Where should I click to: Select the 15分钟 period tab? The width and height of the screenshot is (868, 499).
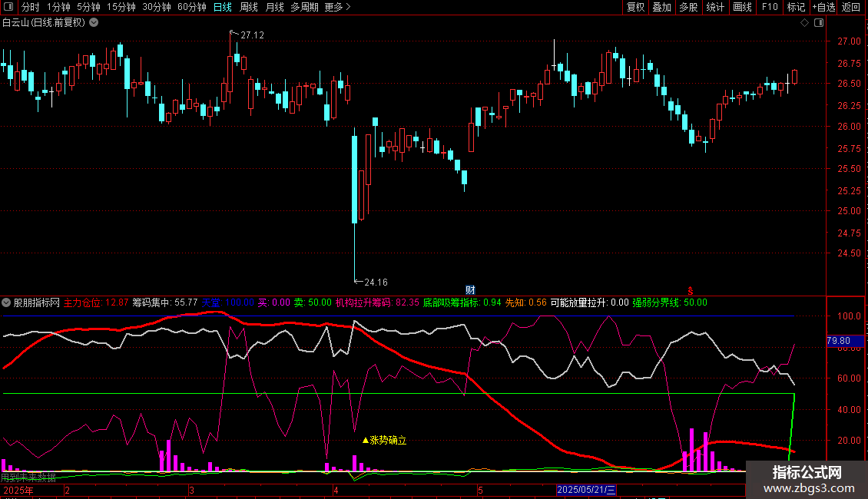coord(121,7)
